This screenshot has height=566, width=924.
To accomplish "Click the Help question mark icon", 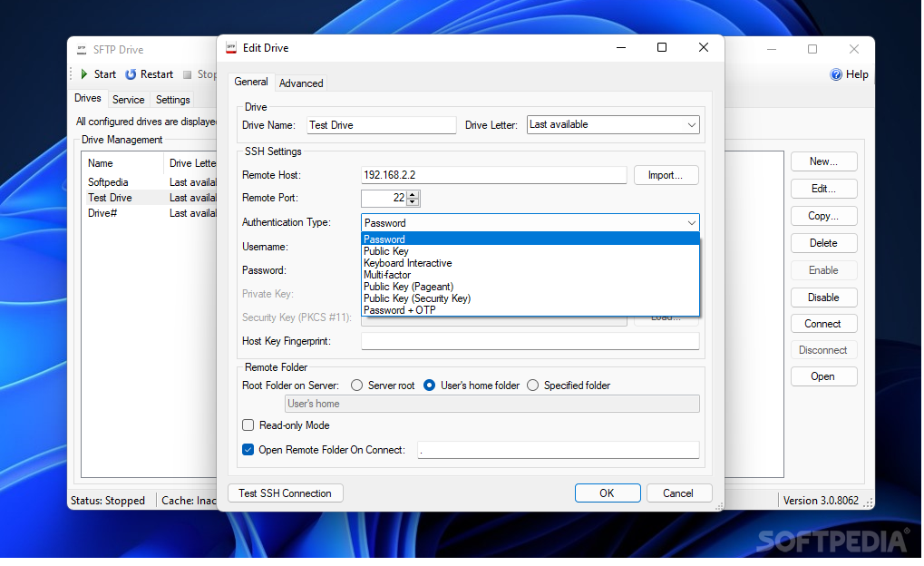I will (836, 74).
